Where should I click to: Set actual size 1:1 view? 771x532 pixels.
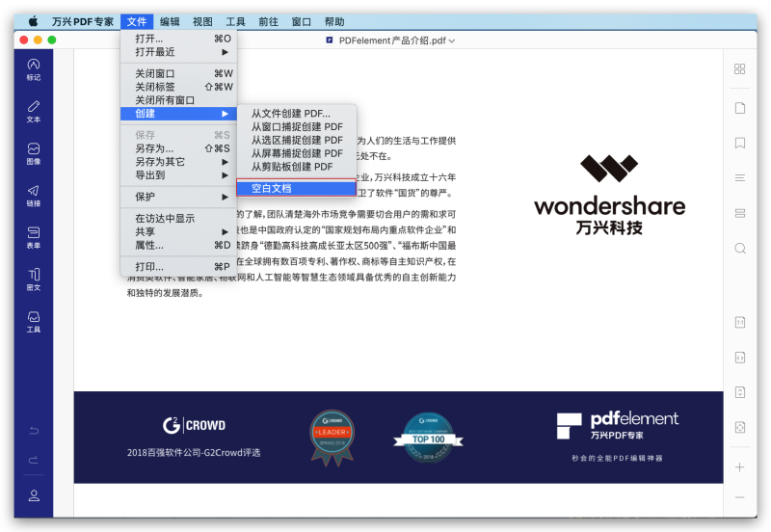coord(739,322)
